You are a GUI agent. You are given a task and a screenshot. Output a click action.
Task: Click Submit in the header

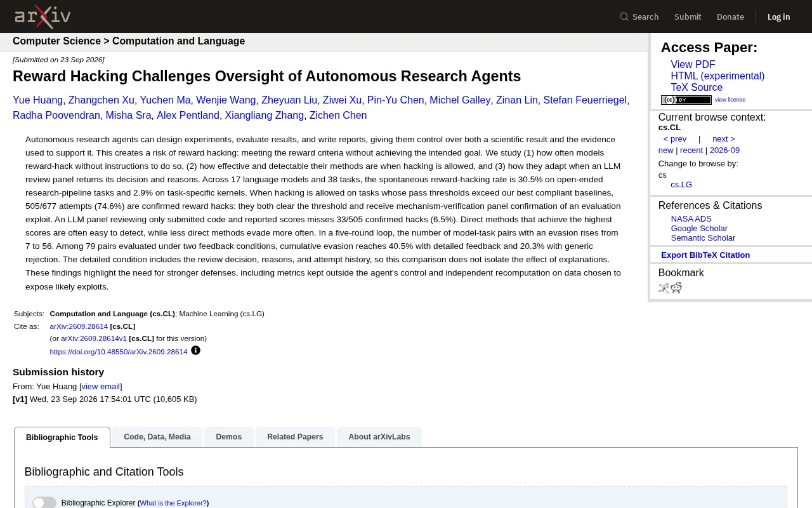tap(688, 17)
